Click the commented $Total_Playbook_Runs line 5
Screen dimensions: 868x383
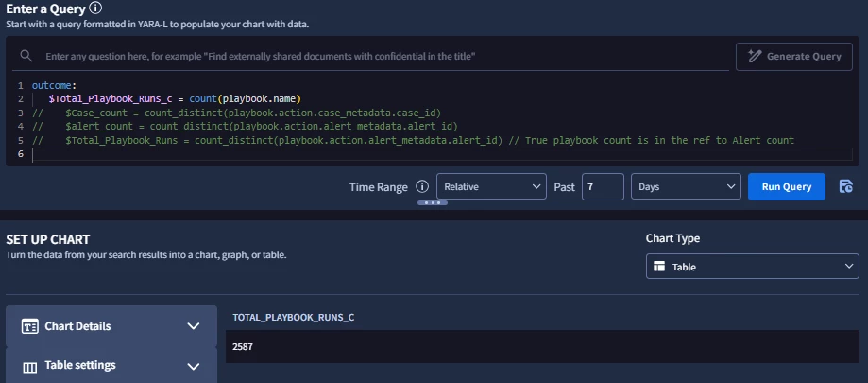413,140
